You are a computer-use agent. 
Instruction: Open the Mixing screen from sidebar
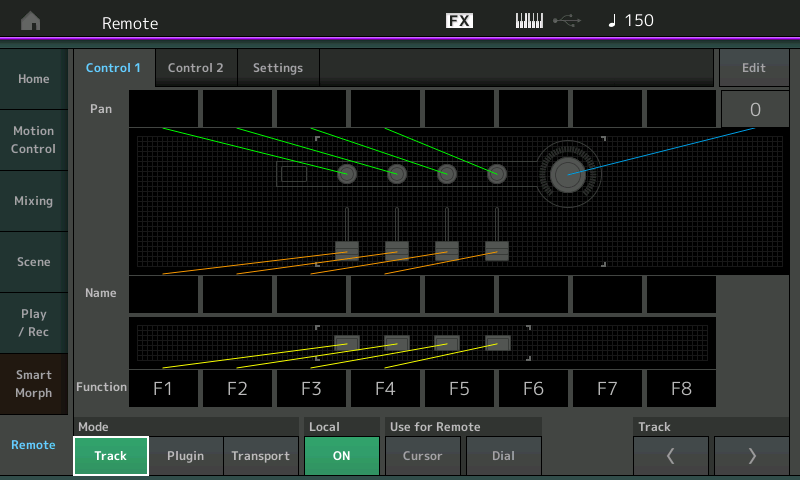click(34, 201)
